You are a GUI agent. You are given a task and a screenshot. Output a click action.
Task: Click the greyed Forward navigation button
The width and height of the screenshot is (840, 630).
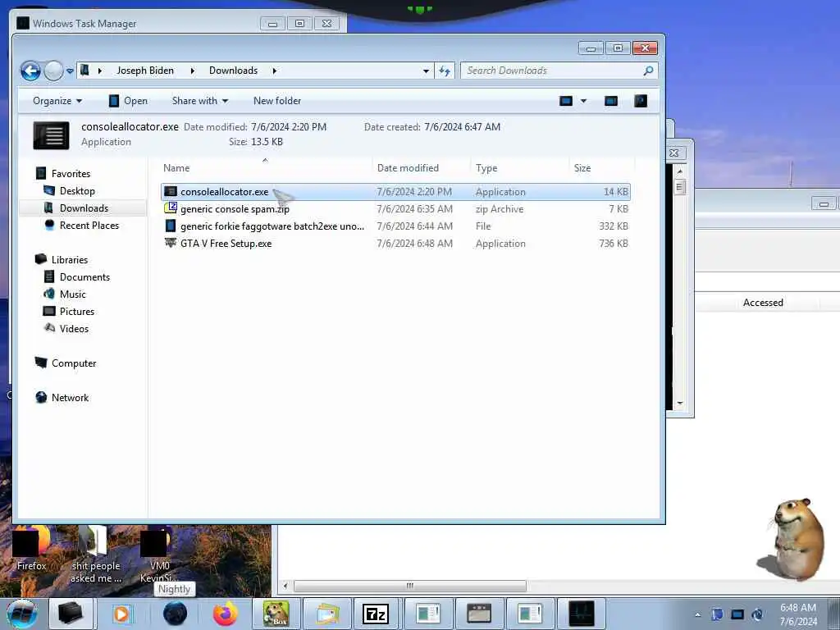(53, 71)
